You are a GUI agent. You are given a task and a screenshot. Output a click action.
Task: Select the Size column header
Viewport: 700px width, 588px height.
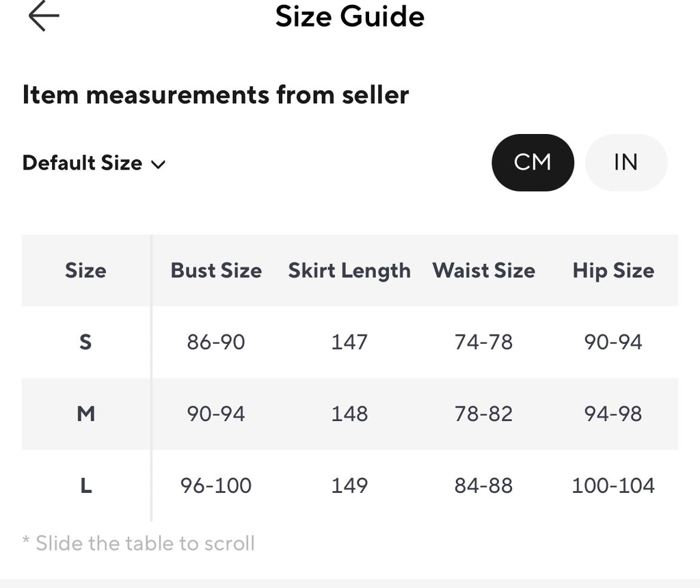[x=85, y=271]
